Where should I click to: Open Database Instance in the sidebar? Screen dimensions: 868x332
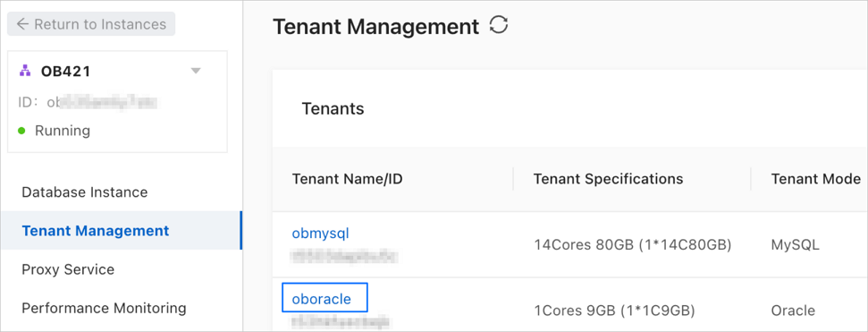tap(85, 192)
